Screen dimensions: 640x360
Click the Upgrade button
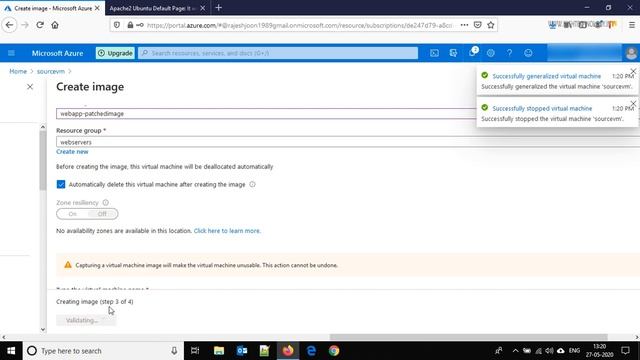pyautogui.click(x=115, y=53)
